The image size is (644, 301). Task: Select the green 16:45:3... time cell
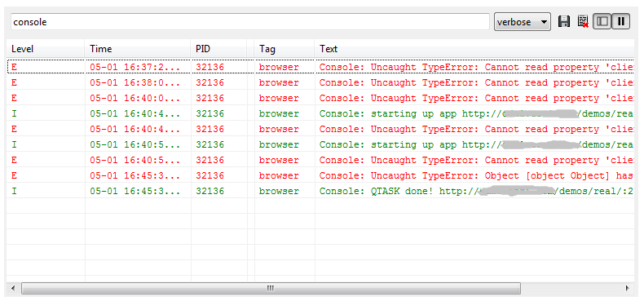click(135, 191)
